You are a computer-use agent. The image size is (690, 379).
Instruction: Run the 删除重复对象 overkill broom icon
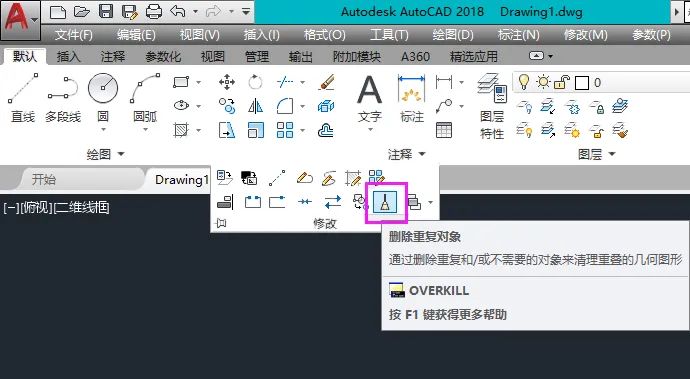(385, 202)
